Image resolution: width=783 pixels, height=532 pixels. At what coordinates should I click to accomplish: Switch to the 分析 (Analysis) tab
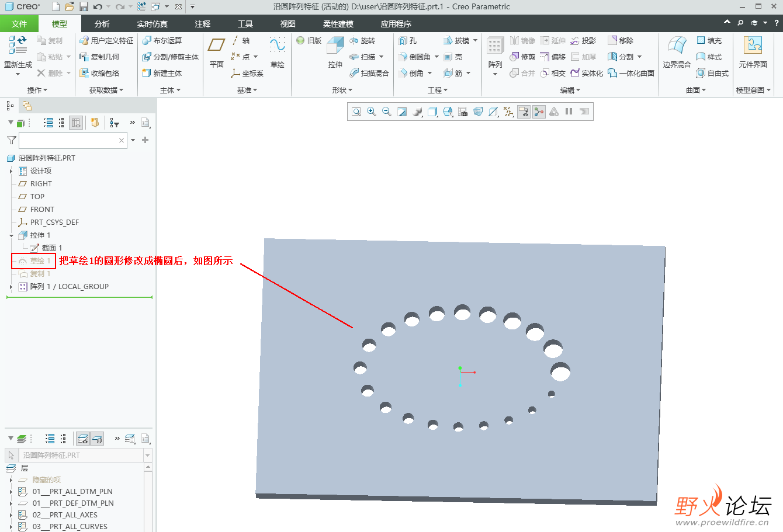[x=102, y=24]
